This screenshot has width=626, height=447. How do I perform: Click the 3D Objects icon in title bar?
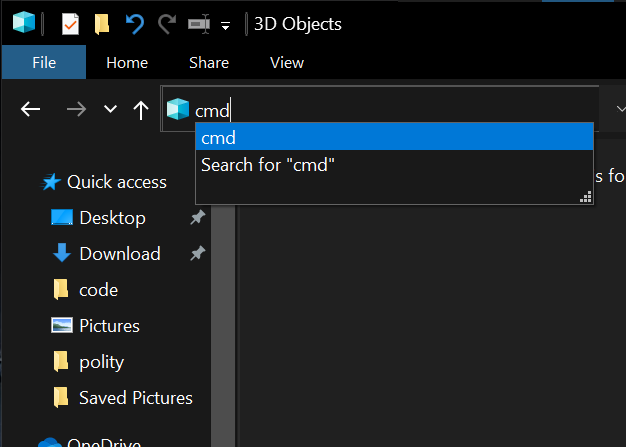click(x=24, y=23)
